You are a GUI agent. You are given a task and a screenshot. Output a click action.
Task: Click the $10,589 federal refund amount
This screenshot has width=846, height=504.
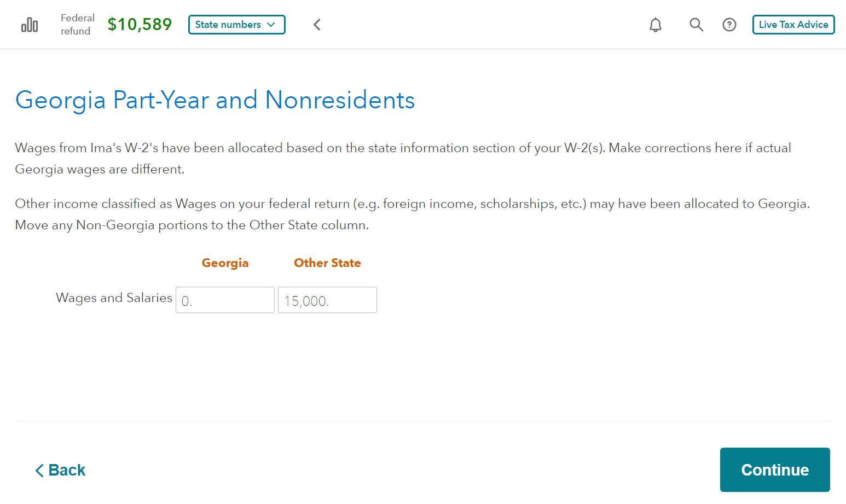140,25
